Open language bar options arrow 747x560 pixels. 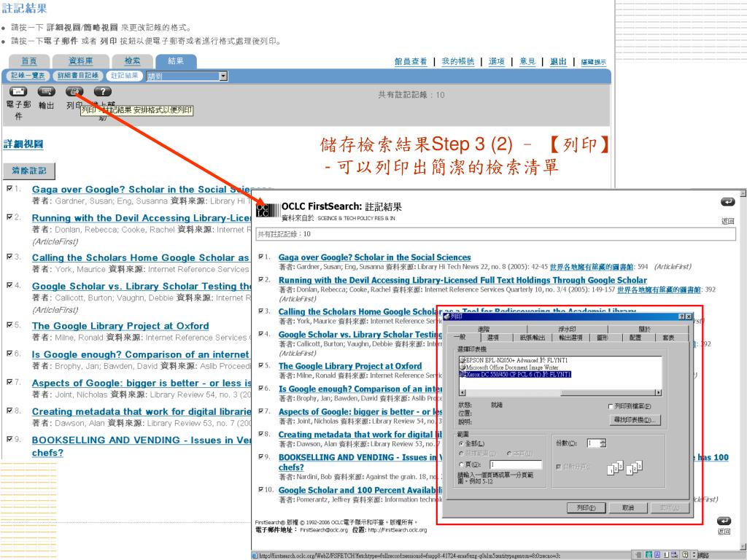point(694,555)
